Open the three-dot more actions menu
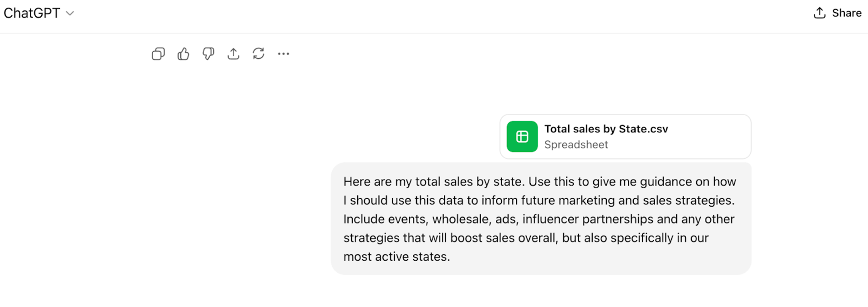Viewport: 868px width, 307px height. click(283, 54)
